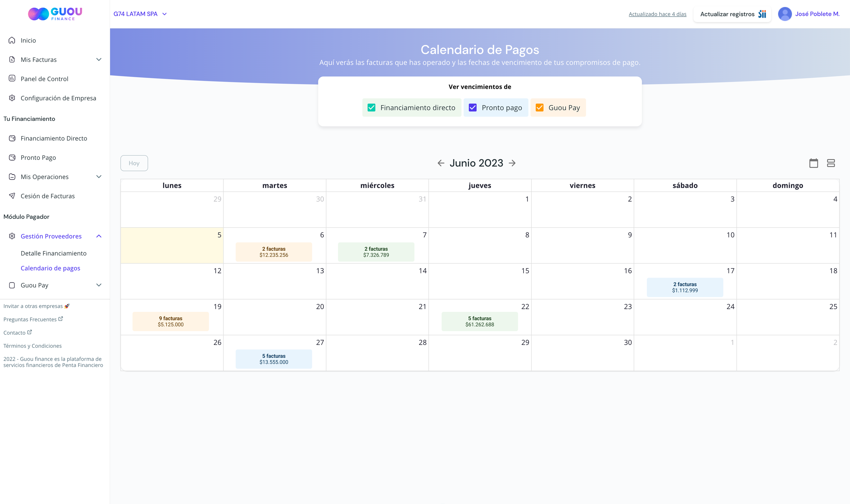Image resolution: width=850 pixels, height=504 pixels.
Task: Click external link icon next to Preguntas Frecuentes
Action: click(61, 319)
